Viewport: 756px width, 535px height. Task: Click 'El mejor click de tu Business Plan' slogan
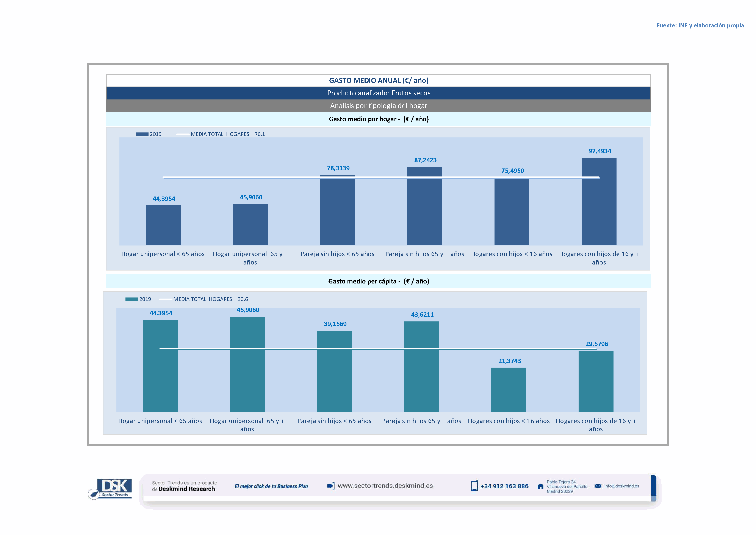(x=271, y=486)
